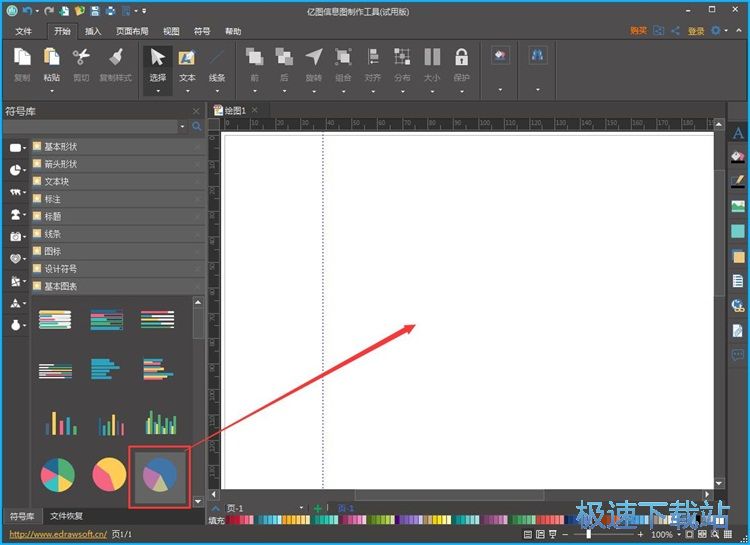Click the Copy (复制) ribbon icon

[22, 57]
